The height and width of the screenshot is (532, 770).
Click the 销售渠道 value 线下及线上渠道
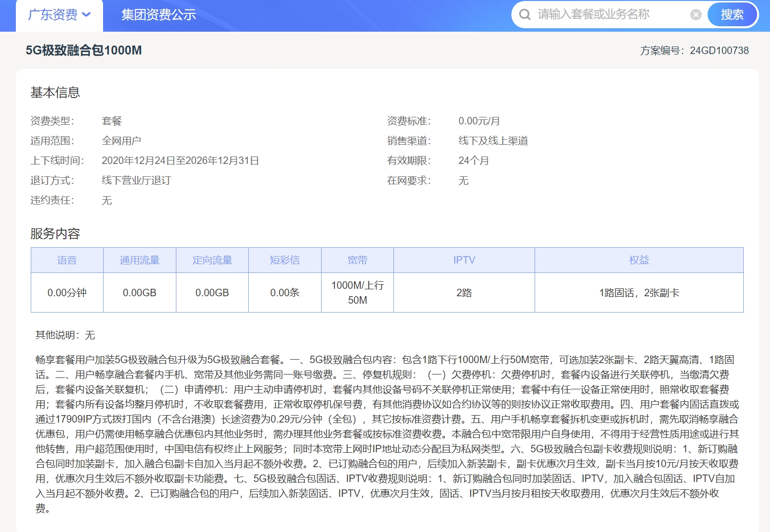tap(493, 141)
